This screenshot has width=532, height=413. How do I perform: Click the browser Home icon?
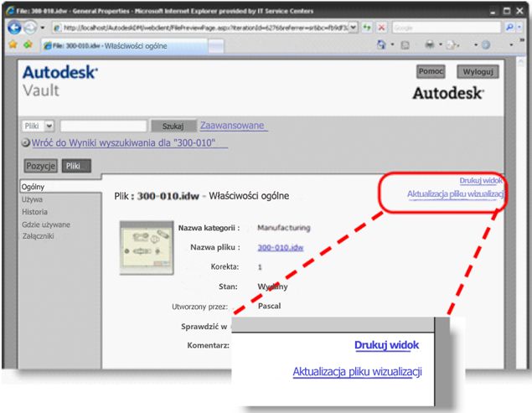tap(381, 44)
